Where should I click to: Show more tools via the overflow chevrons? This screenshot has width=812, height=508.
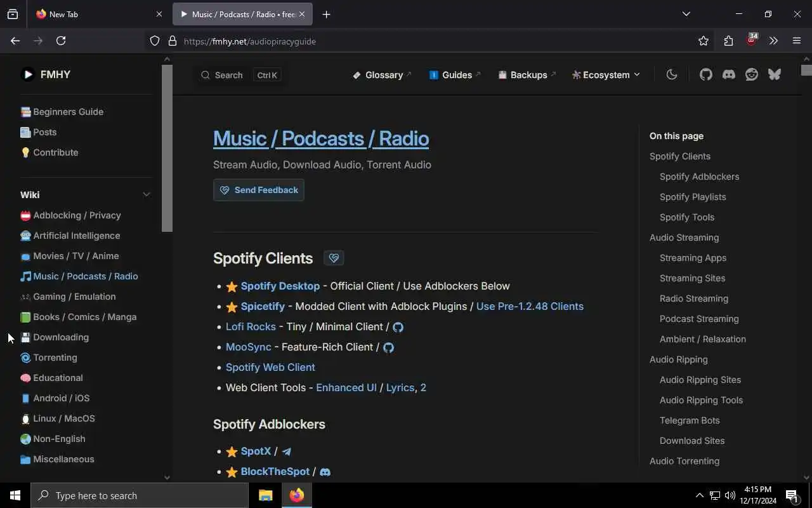click(773, 41)
